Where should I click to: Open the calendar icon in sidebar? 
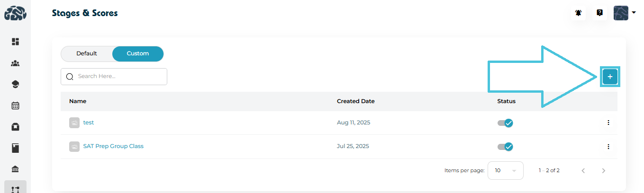coord(15,105)
